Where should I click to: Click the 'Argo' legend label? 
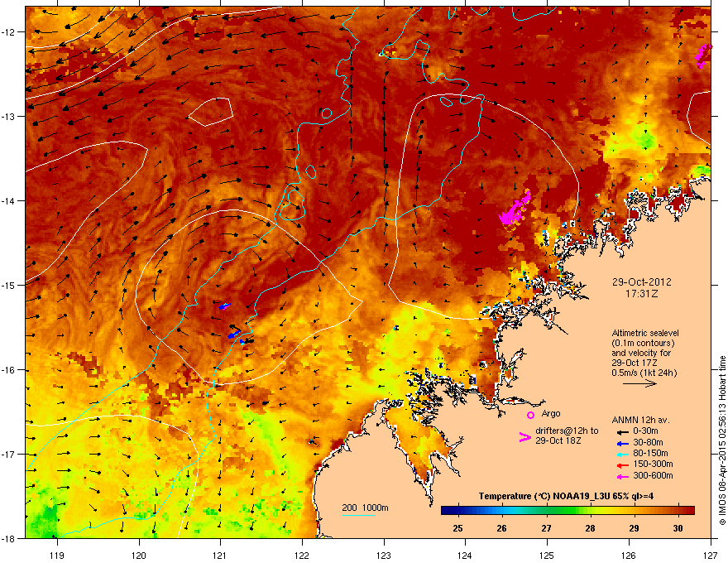[x=551, y=413]
